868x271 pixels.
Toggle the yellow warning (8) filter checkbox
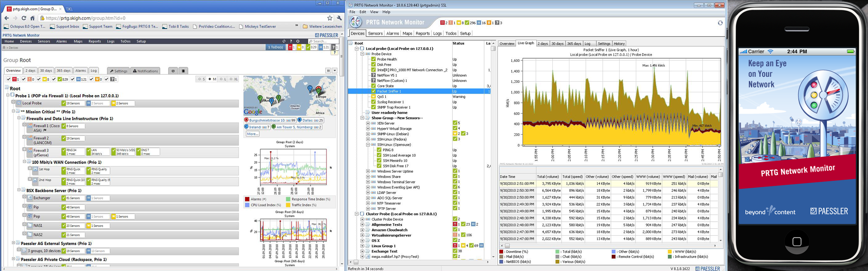(x=39, y=79)
